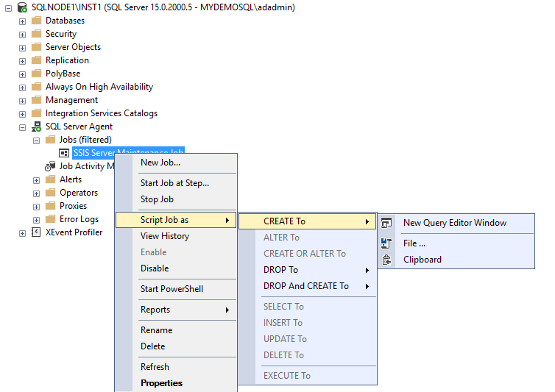
Task: Choose Stop Job in context menu
Action: click(x=176, y=199)
